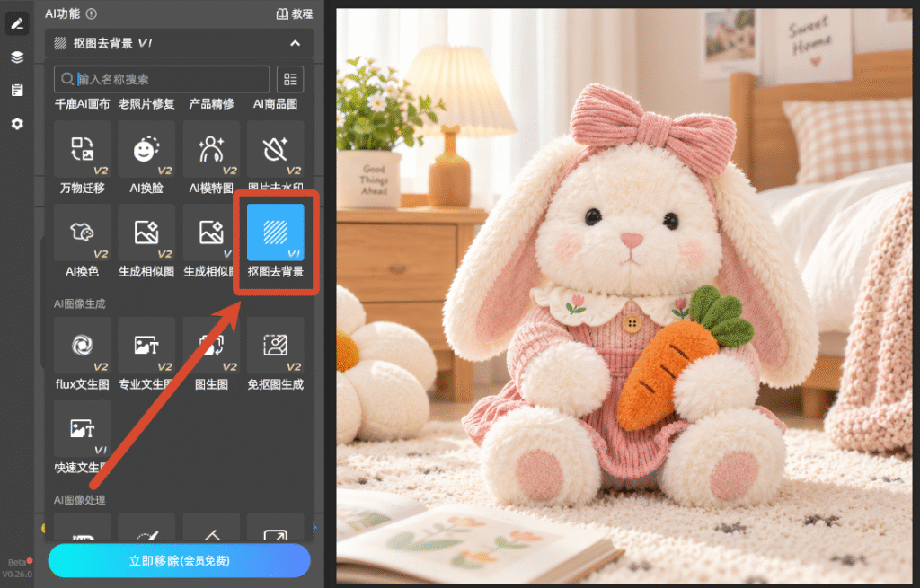
Task: Select the 图生图 tool icon
Action: pos(211,346)
